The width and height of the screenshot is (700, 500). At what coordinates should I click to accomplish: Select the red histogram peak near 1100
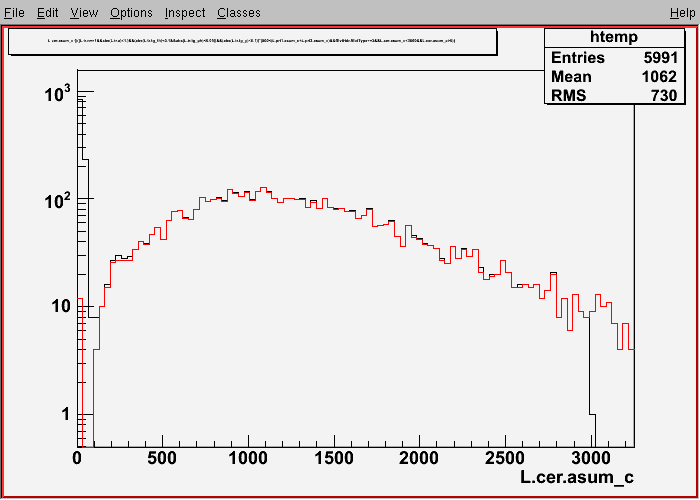(x=263, y=189)
